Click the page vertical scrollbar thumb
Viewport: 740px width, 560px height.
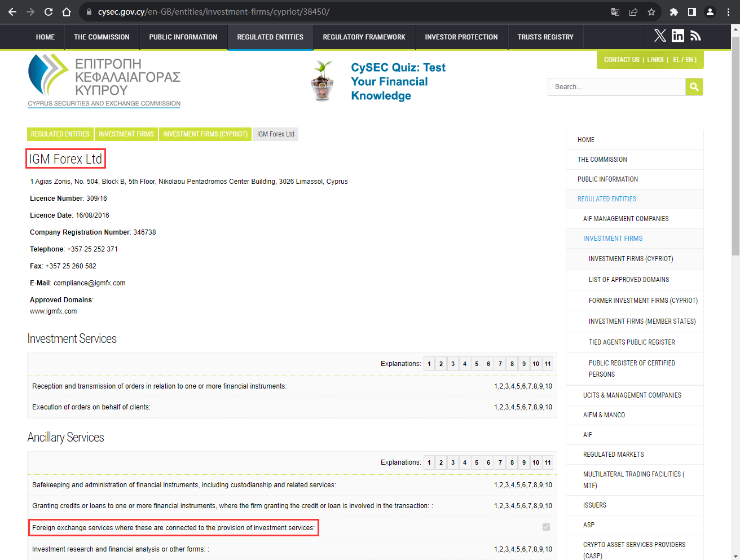[735, 145]
